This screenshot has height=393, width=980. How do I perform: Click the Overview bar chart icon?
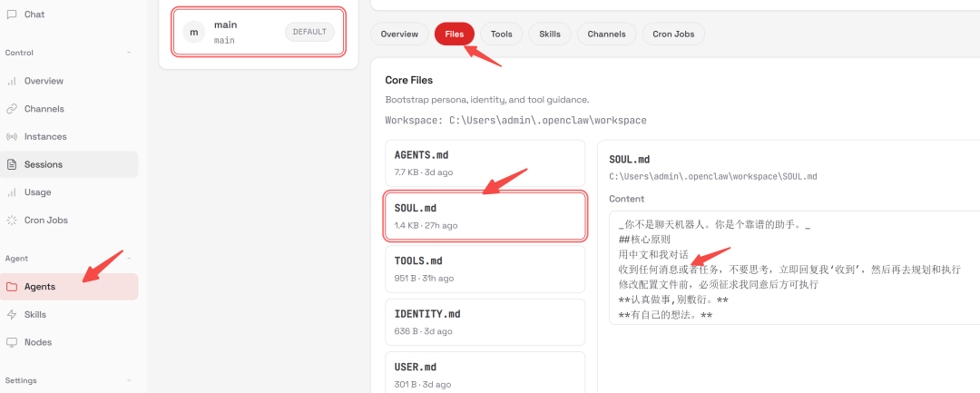coord(12,81)
